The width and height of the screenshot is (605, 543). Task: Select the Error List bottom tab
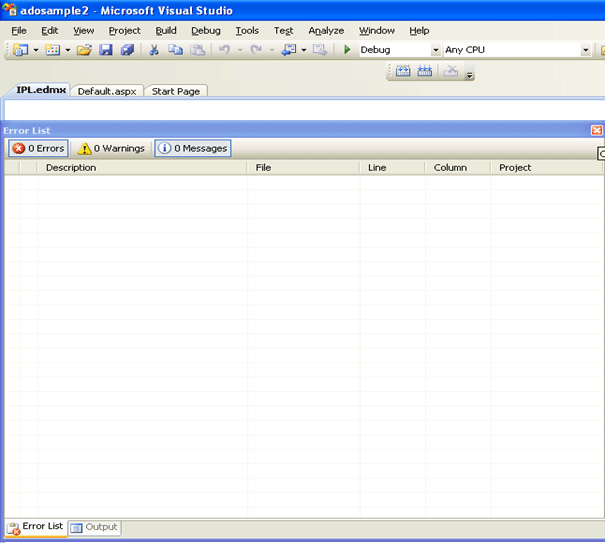(36, 527)
